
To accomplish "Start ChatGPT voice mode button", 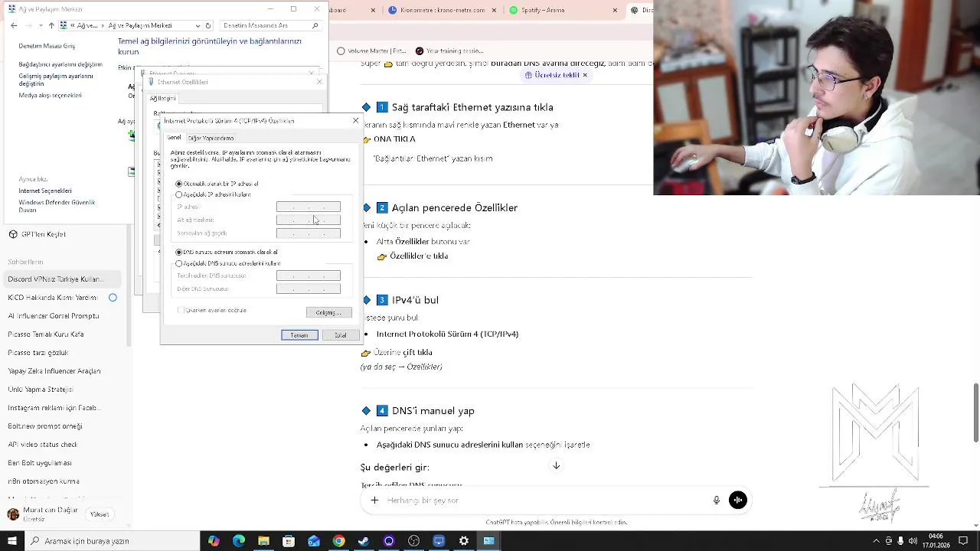I will point(738,500).
